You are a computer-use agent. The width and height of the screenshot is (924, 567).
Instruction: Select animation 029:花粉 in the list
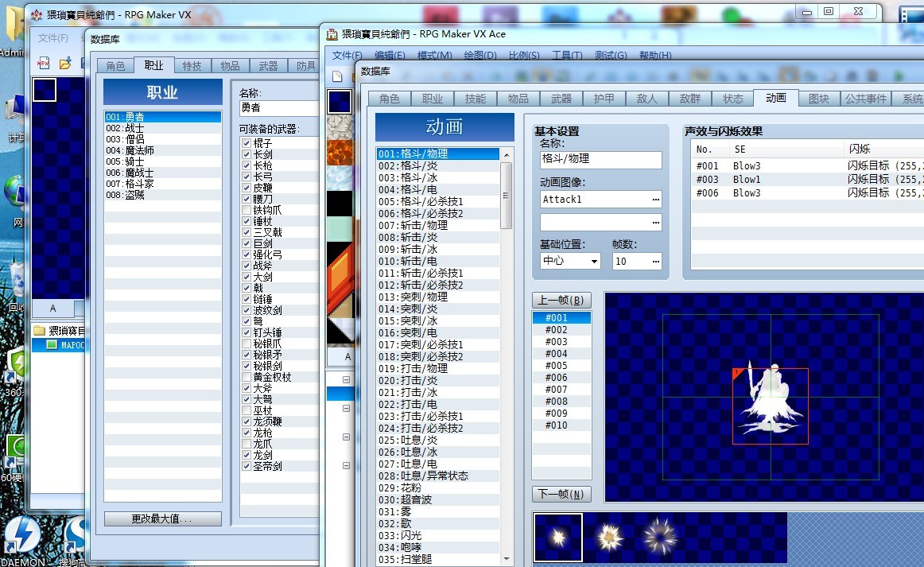[438, 487]
